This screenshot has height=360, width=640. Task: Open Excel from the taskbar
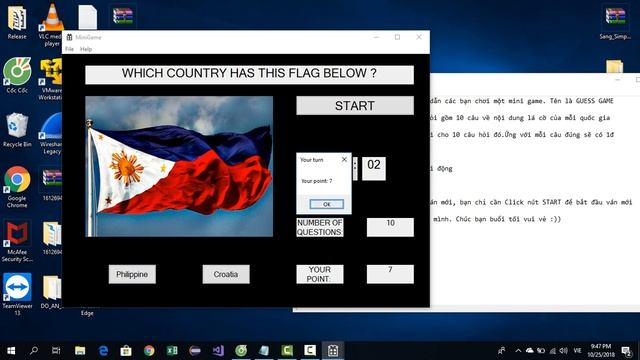point(172,351)
